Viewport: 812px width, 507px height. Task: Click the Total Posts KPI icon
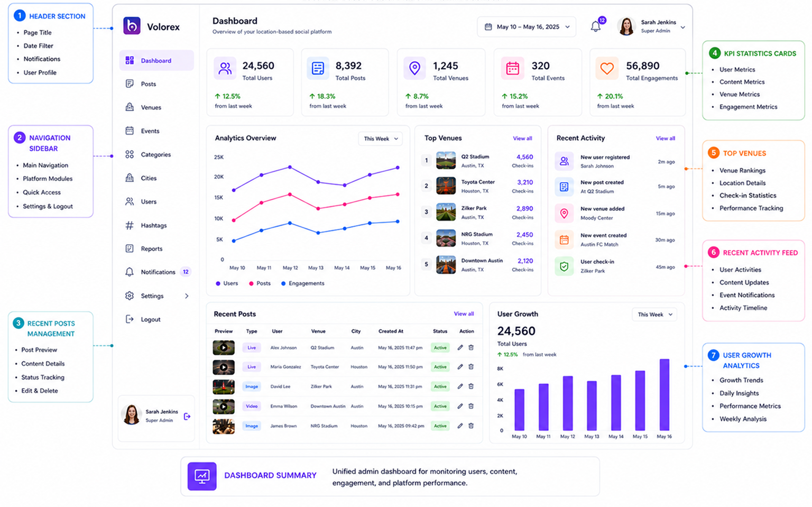click(318, 69)
